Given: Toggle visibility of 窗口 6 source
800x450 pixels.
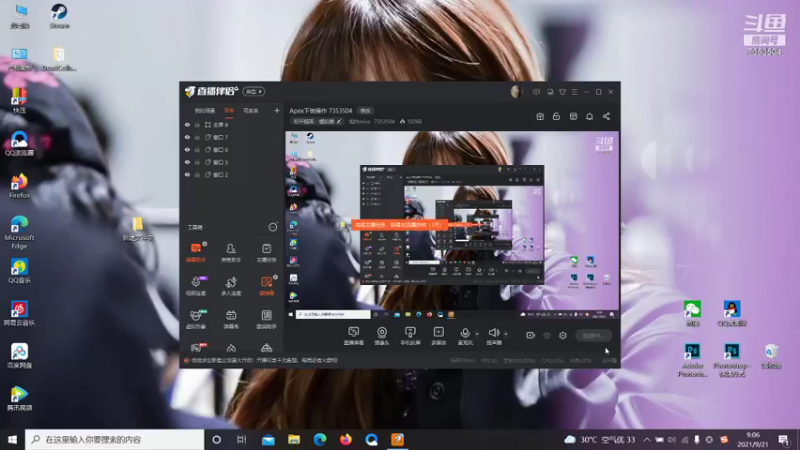Looking at the screenshot, I should coord(187,149).
